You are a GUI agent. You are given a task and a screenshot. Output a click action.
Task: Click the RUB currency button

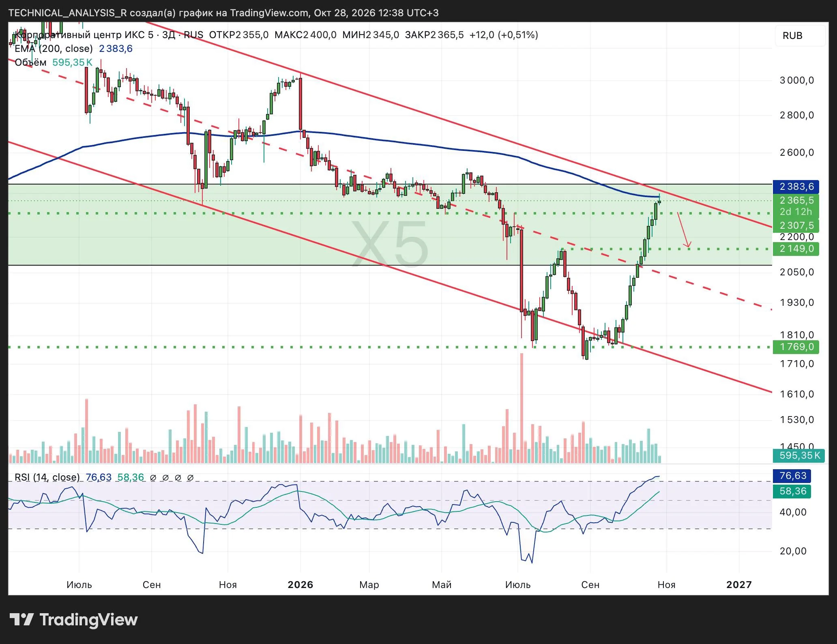[x=800, y=36]
